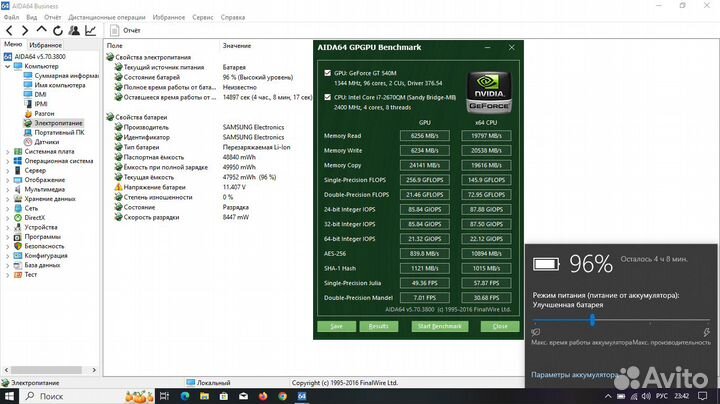Screen dimensions: 720x404
Task: Select the Датчики sensor icon in tree
Action: pyautogui.click(x=28, y=142)
